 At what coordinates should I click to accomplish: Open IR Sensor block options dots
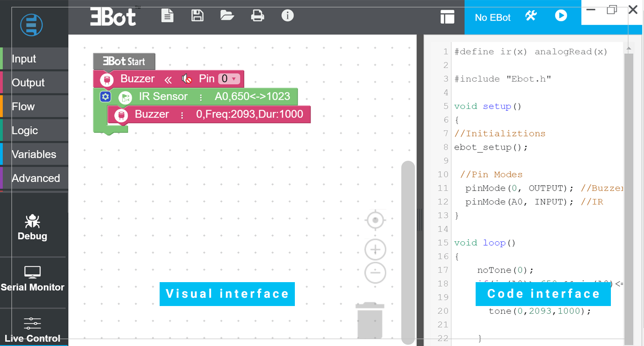click(201, 97)
